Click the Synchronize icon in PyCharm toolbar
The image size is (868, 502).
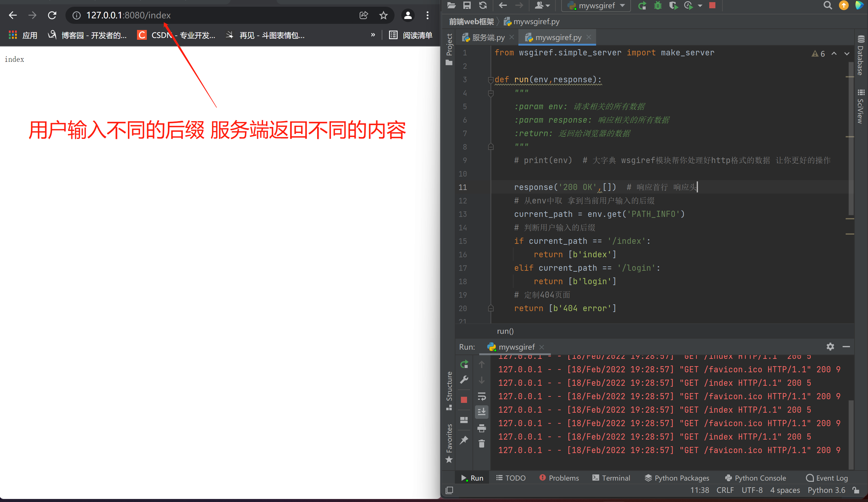click(483, 6)
